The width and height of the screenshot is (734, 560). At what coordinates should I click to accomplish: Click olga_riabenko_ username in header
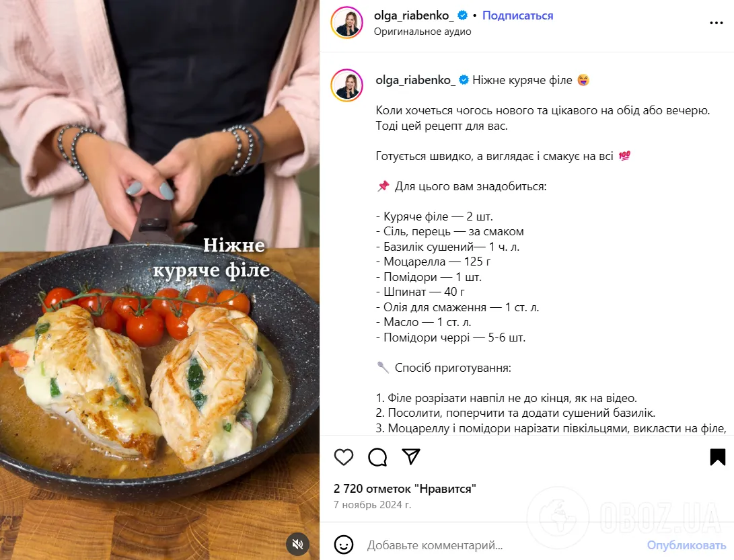point(414,15)
